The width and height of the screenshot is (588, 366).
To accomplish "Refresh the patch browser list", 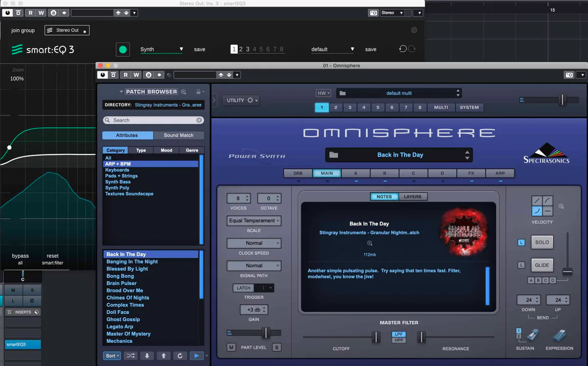I will (180, 356).
